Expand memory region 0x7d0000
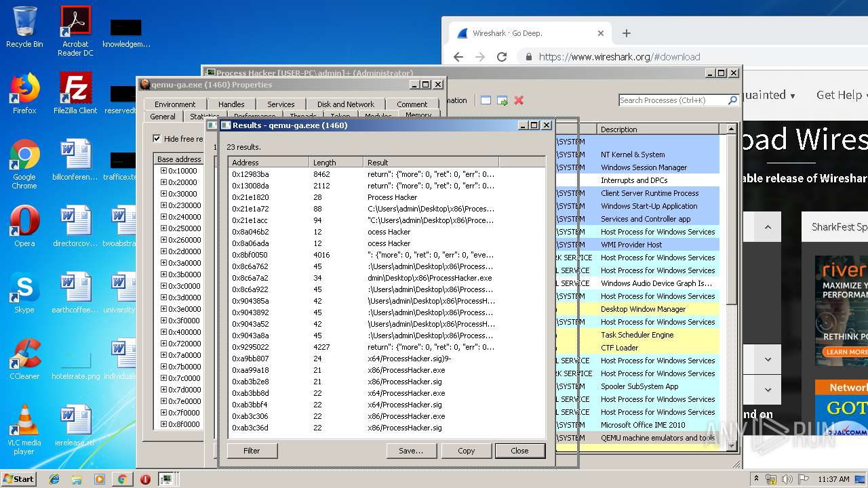 (x=163, y=390)
